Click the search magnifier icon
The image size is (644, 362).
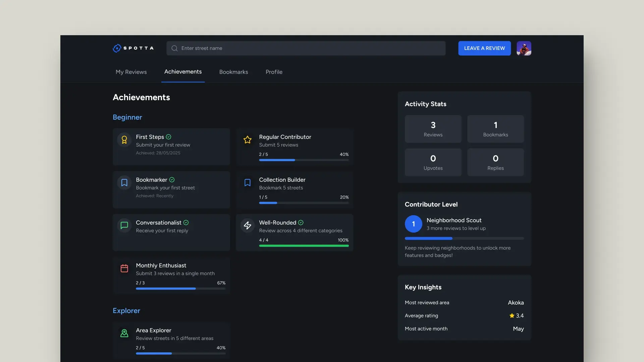tap(174, 48)
